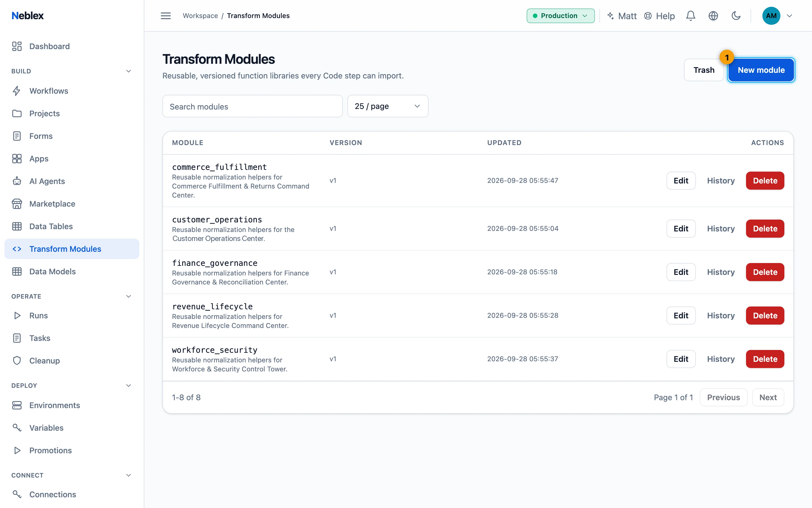Open the Production environment dropdown
The image size is (812, 508).
pyautogui.click(x=560, y=16)
